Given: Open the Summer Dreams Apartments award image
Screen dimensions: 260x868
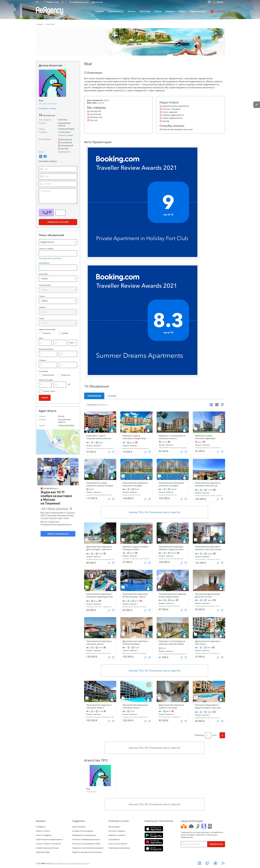Looking at the screenshot, I should point(143,320).
